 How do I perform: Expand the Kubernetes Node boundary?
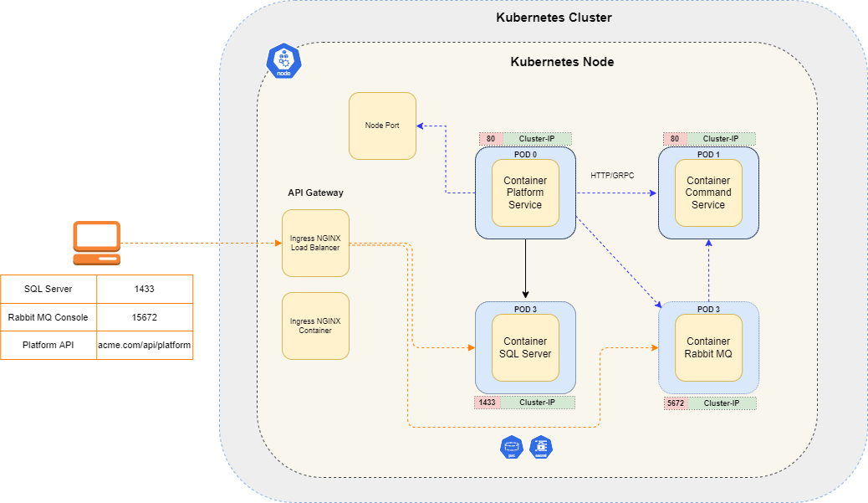(562, 62)
